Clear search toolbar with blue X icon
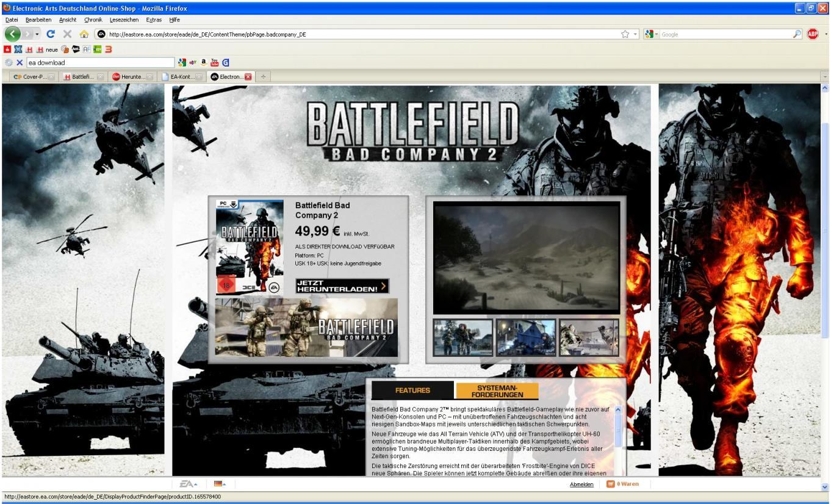831x504 pixels. [20, 62]
